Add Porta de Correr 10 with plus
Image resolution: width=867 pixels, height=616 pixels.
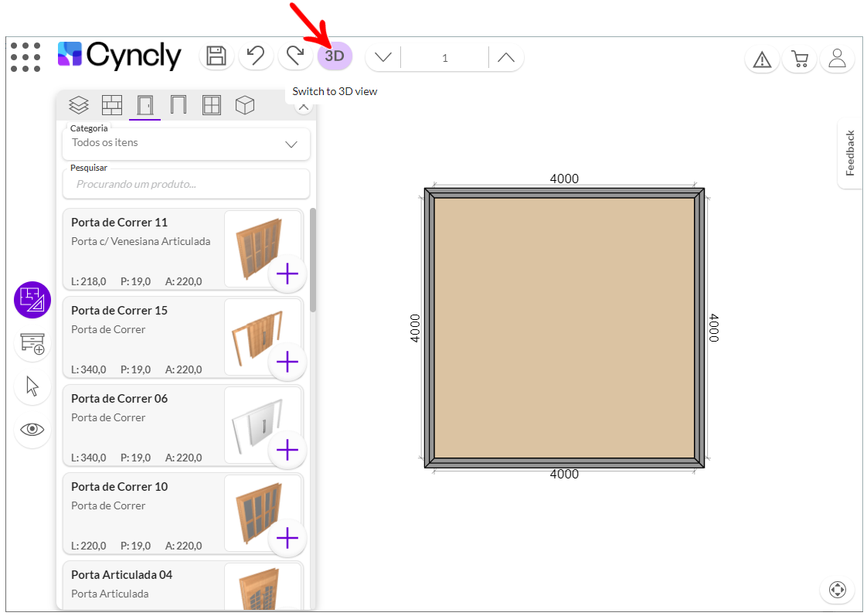(x=287, y=538)
